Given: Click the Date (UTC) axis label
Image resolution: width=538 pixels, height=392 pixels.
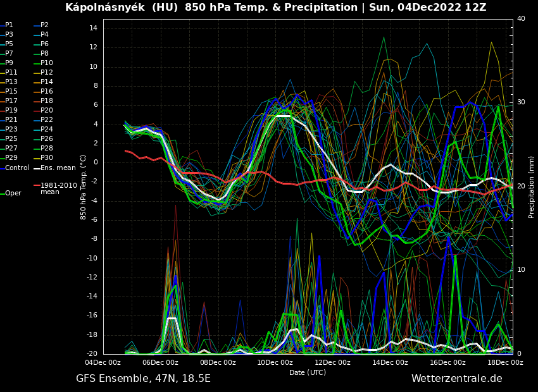Looking at the screenshot, I should tap(308, 372).
